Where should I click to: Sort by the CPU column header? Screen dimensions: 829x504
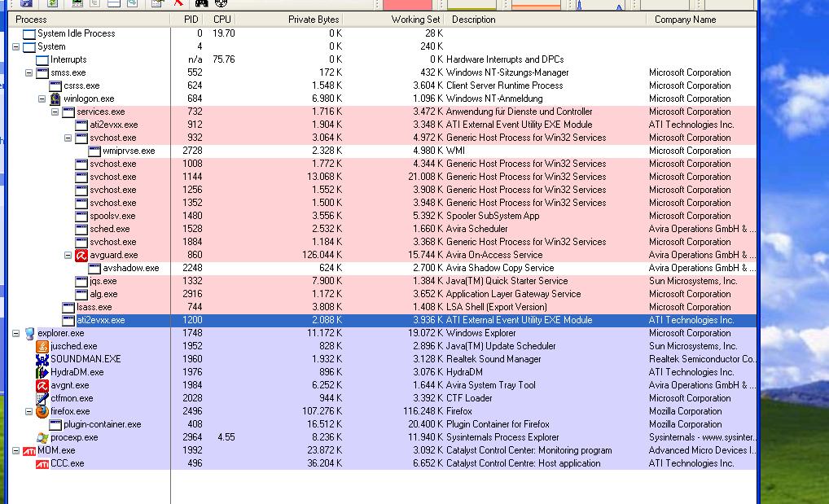[220, 20]
